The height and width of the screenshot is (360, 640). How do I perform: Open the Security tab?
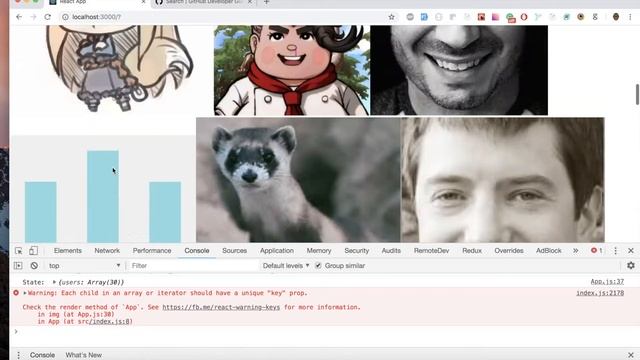coord(356,251)
